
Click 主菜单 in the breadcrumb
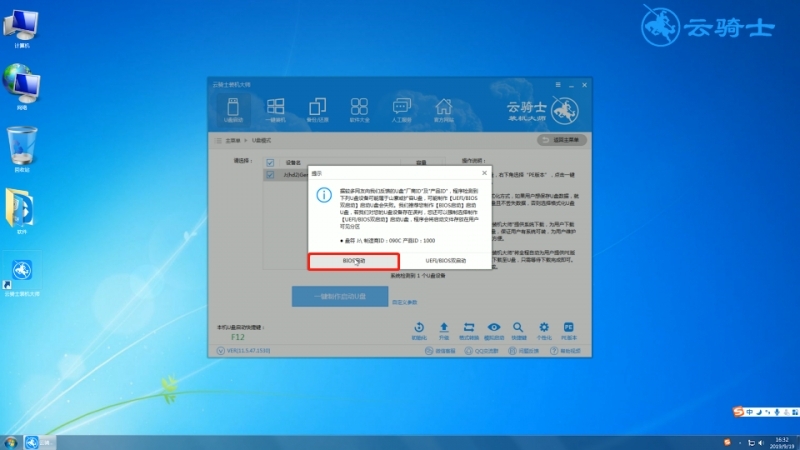point(233,140)
